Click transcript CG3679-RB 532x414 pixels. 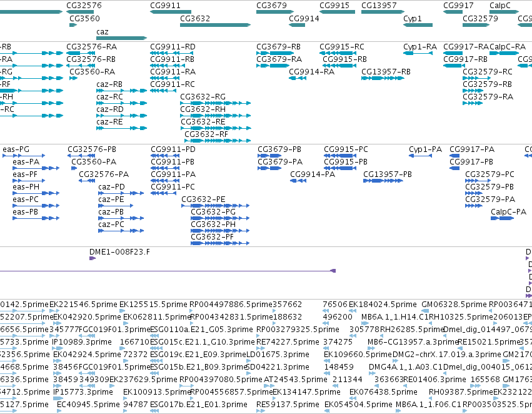point(275,53)
